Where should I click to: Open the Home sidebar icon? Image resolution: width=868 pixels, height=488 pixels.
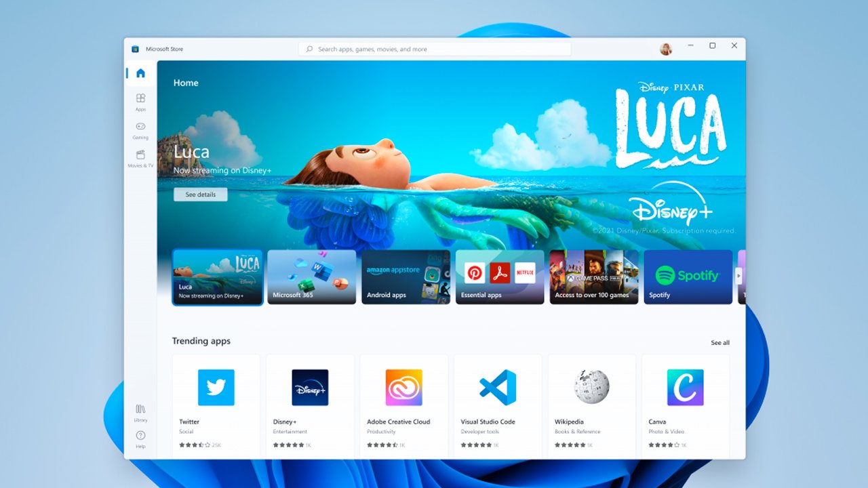point(140,73)
